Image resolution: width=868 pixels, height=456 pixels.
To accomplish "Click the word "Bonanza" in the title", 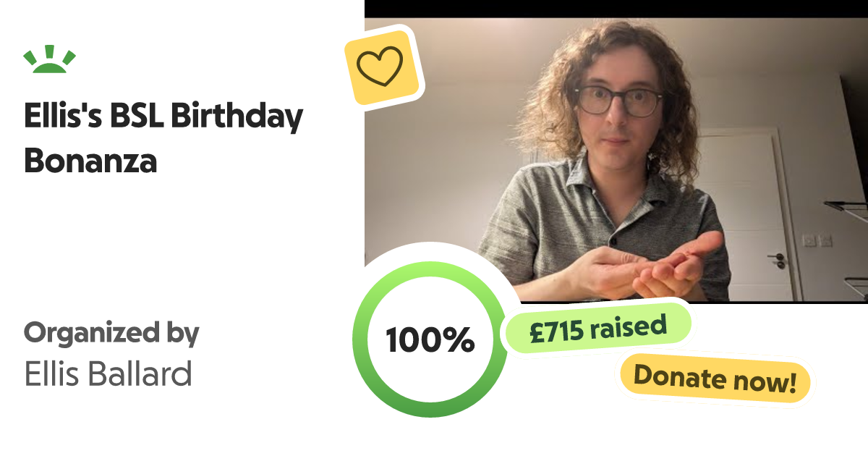I will (x=90, y=161).
